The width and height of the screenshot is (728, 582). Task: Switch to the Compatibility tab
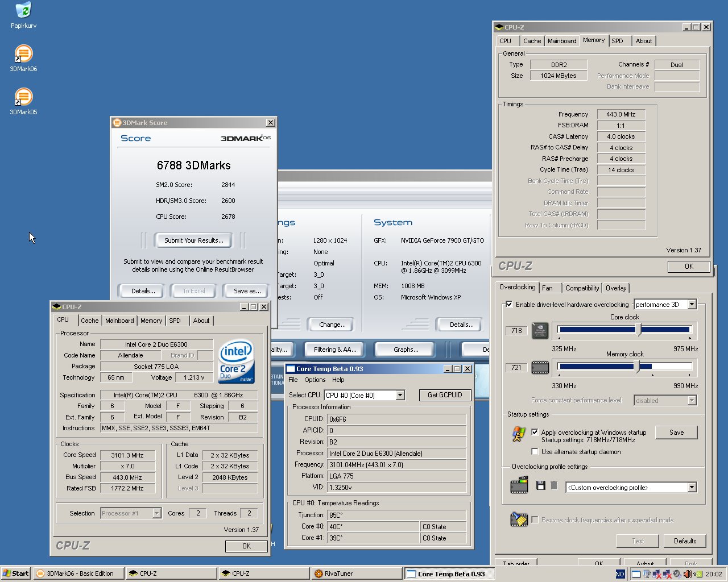pos(582,288)
